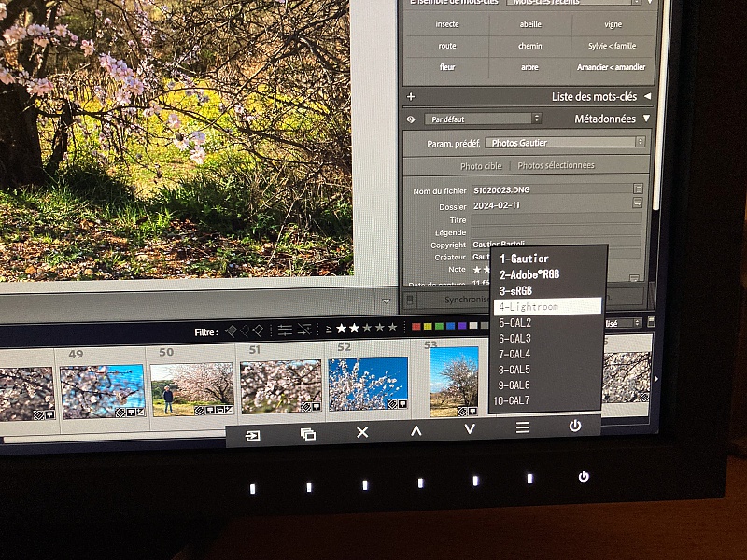Toggle the eye icon in Métadonnées header
This screenshot has height=560, width=747.
pyautogui.click(x=411, y=119)
